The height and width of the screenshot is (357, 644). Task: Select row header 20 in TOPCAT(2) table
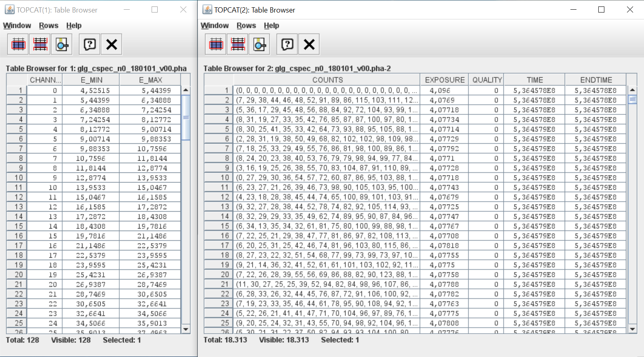coord(219,275)
